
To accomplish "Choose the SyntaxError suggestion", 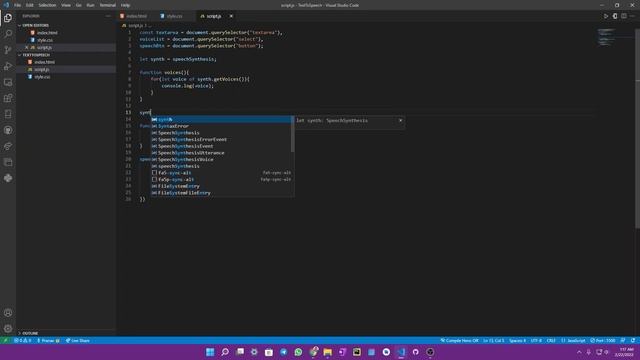I will click(x=222, y=126).
